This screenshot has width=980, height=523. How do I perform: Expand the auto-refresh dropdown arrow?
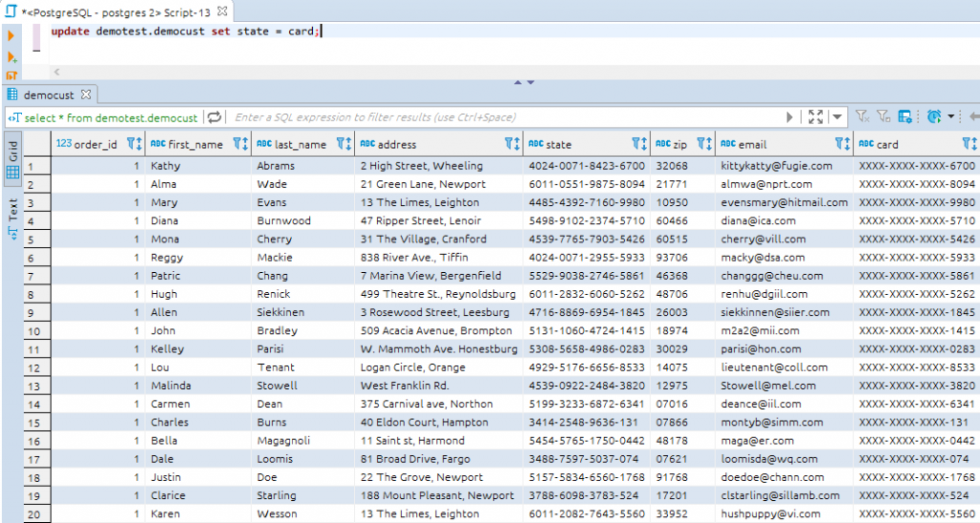[951, 117]
